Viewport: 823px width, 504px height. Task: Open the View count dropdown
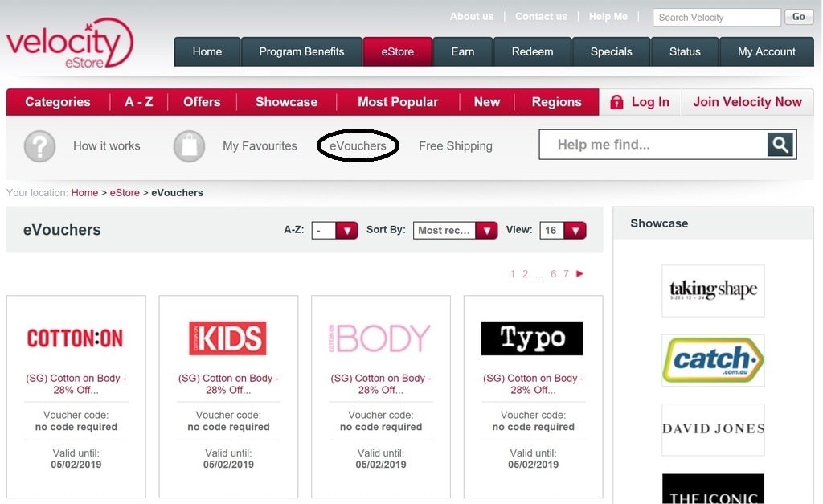[x=563, y=230]
